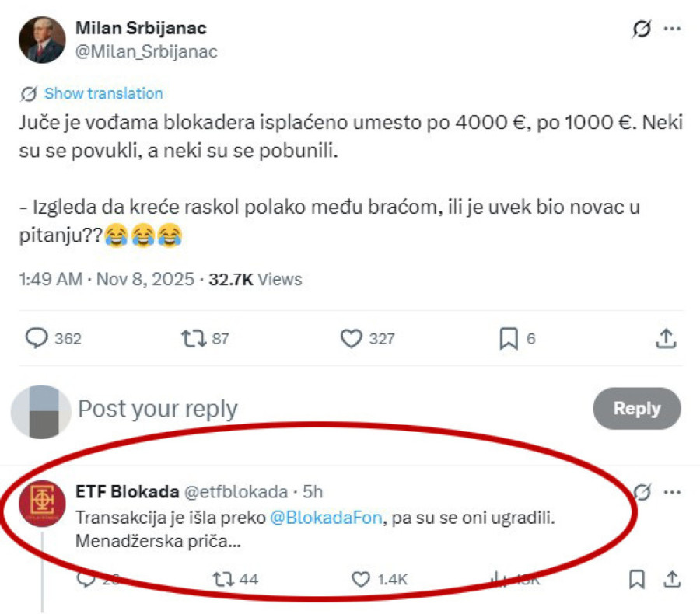Like ETF Blokada's reply

(x=360, y=578)
